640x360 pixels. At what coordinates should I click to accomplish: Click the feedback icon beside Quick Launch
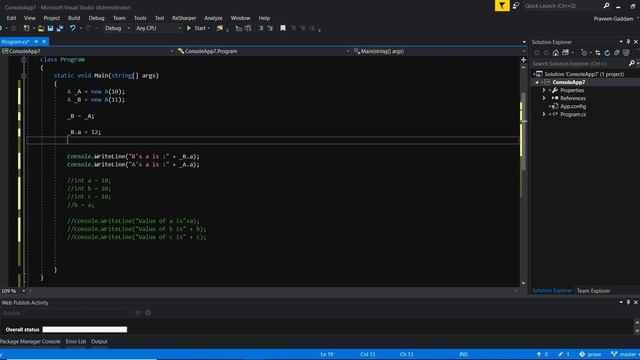516,6
